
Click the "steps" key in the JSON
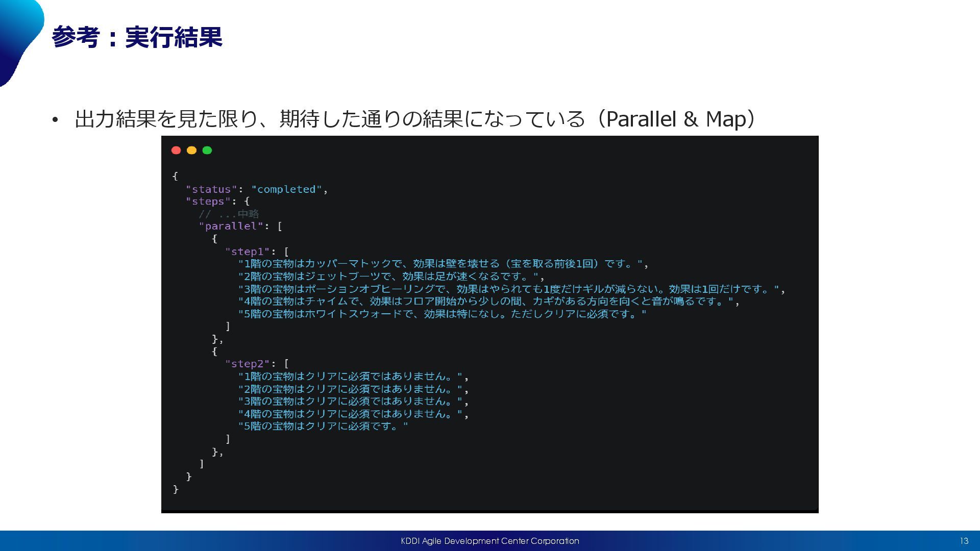(x=208, y=202)
